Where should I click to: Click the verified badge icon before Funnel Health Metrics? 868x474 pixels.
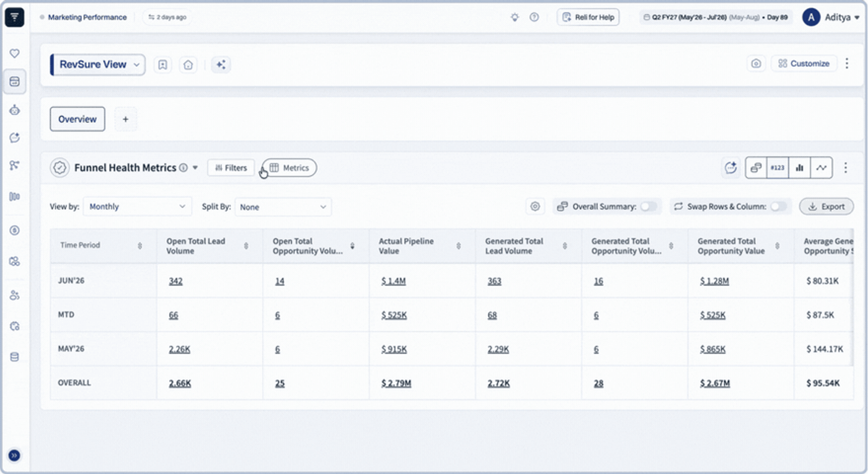pyautogui.click(x=60, y=168)
